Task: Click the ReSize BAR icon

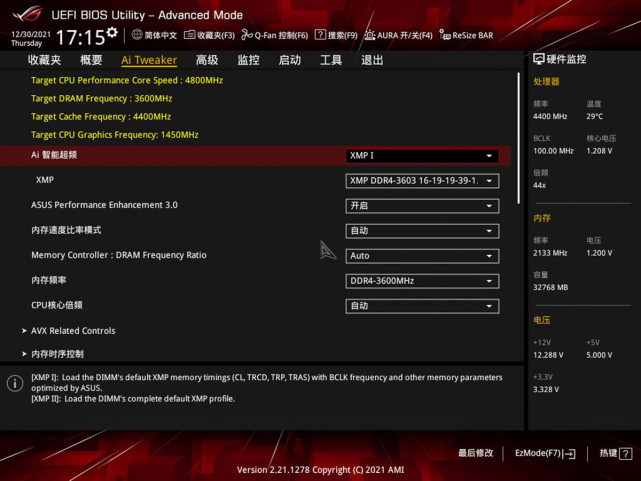Action: pyautogui.click(x=445, y=35)
